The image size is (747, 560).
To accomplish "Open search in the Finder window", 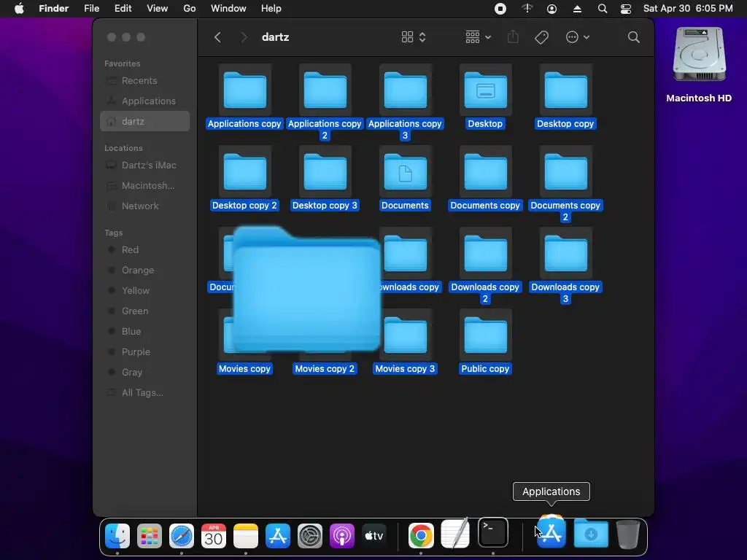I will (634, 37).
